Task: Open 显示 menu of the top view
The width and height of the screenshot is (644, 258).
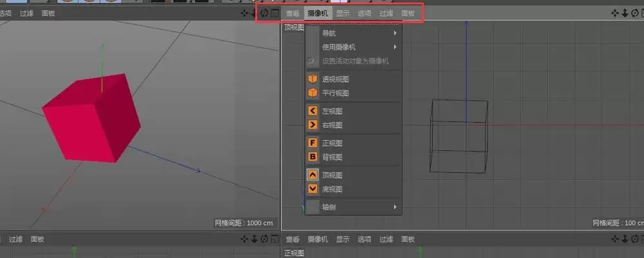Action: pos(343,13)
